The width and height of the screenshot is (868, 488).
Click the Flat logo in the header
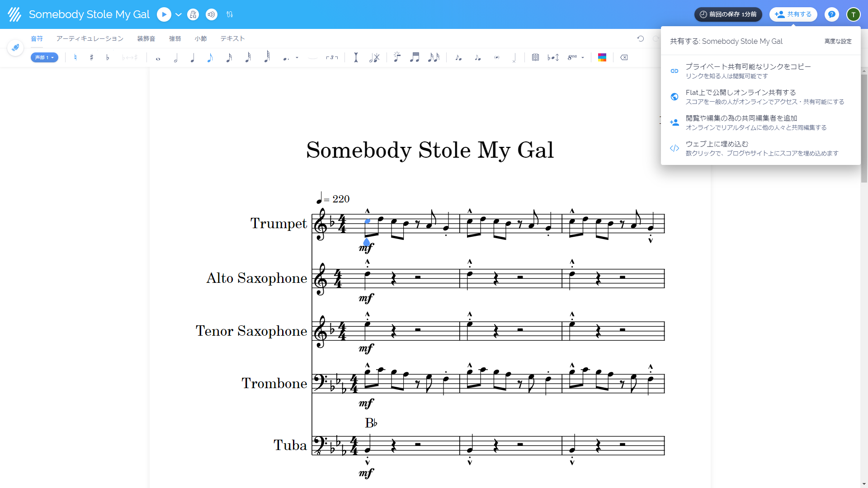pos(14,14)
